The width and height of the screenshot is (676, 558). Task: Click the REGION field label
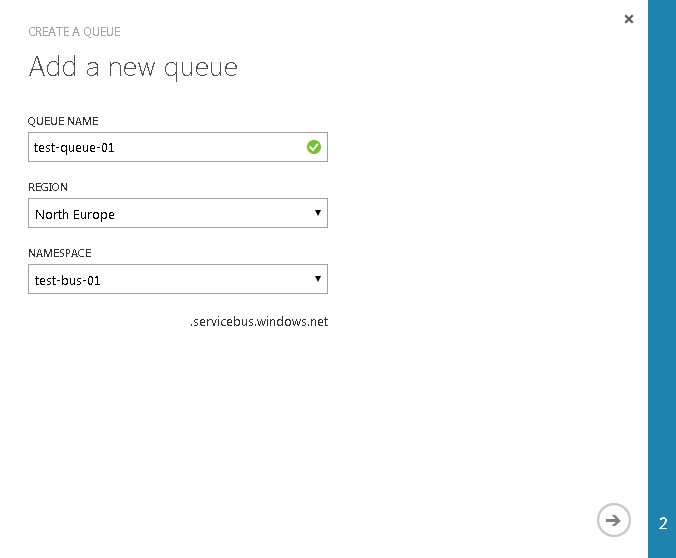coord(48,187)
